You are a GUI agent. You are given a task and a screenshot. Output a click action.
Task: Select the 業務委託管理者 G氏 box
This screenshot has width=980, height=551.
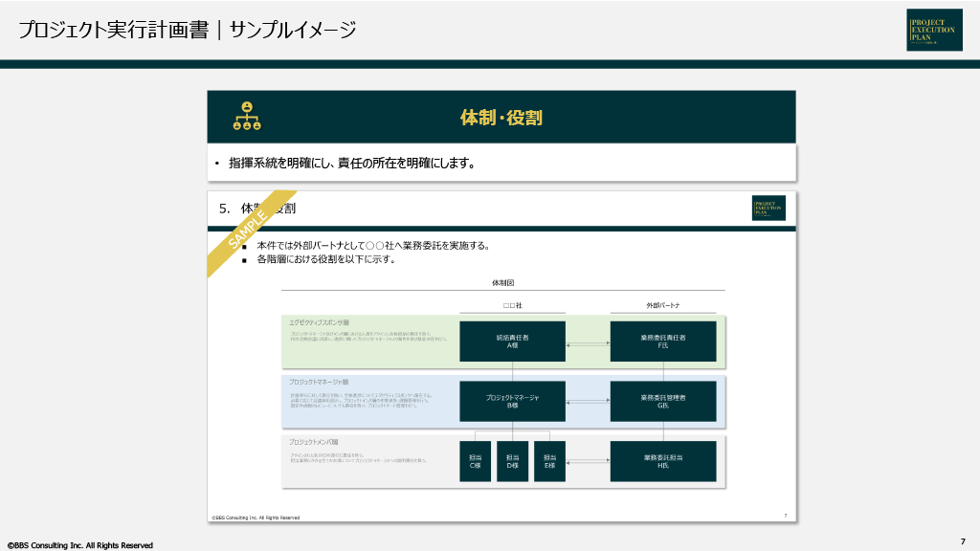pyautogui.click(x=663, y=401)
